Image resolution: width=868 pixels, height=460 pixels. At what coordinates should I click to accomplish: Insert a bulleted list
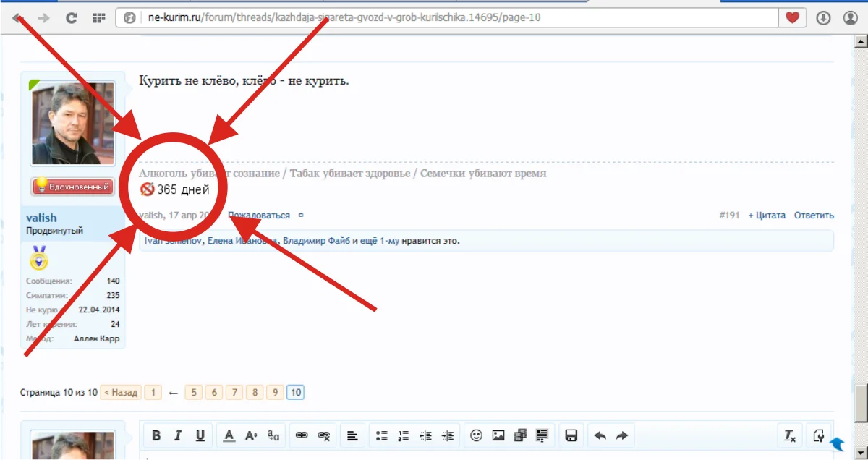point(382,435)
